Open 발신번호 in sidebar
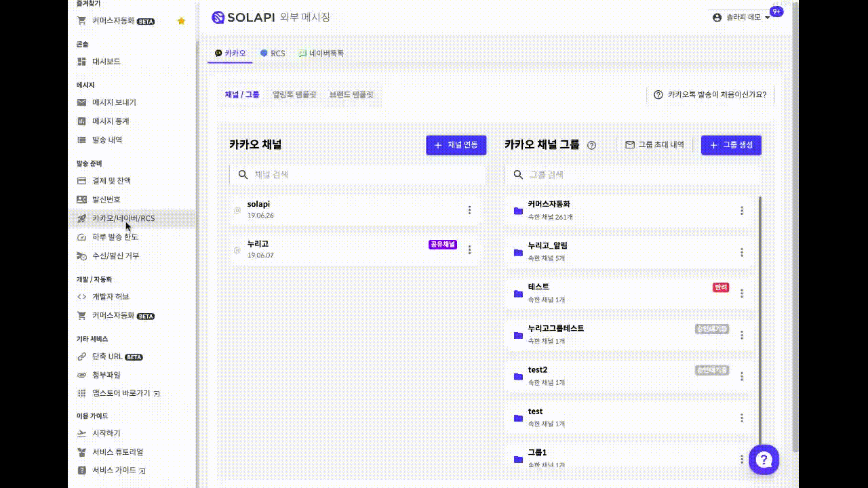This screenshot has width=868, height=488. tap(106, 199)
